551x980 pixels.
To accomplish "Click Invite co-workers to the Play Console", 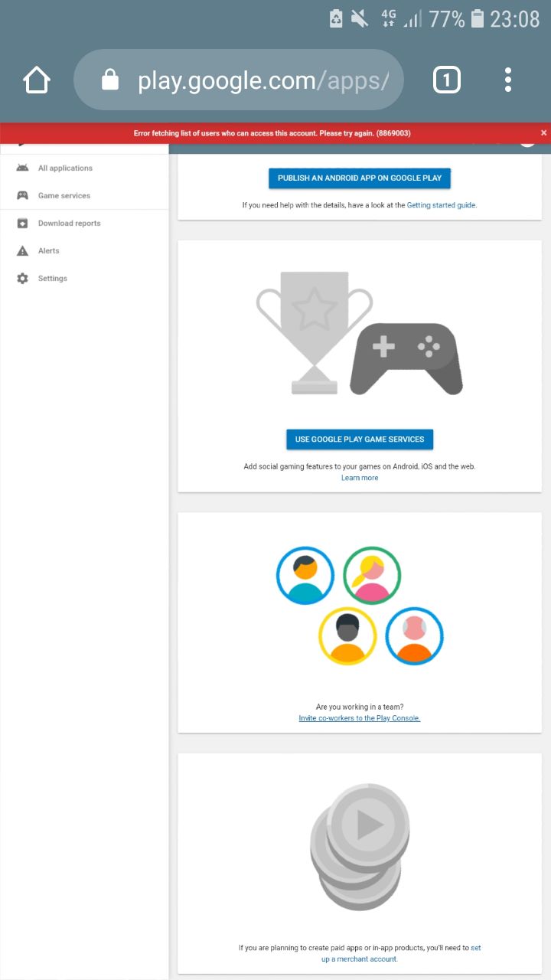I will tap(360, 718).
